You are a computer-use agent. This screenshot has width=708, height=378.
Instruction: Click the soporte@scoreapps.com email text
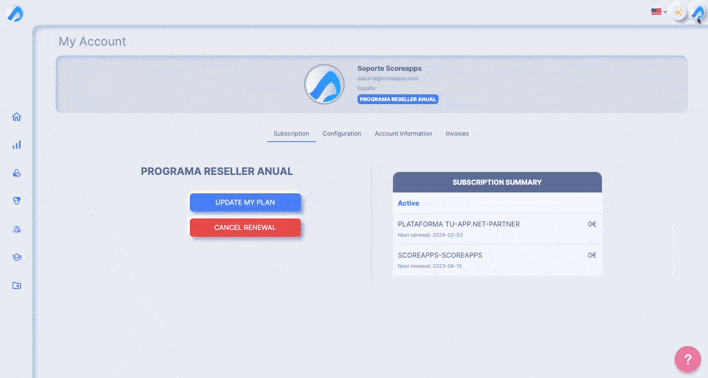tap(387, 79)
